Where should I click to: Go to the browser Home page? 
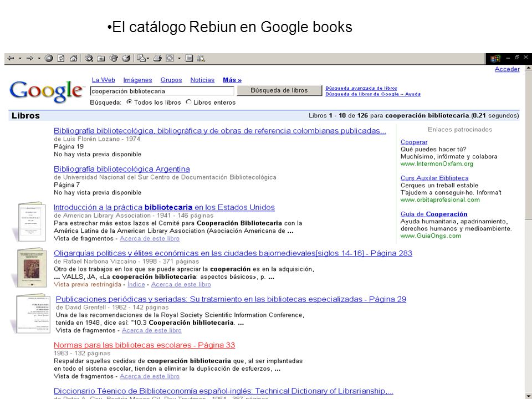point(73,58)
